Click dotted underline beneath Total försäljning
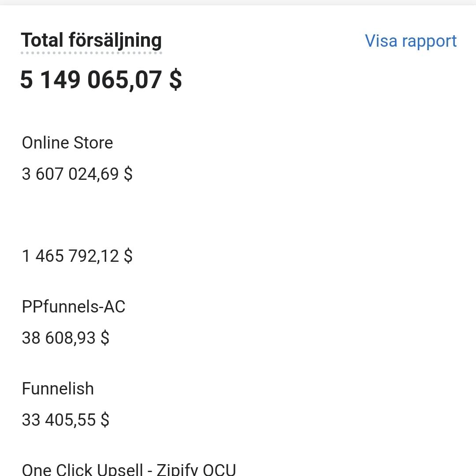The image size is (476, 476). point(91,53)
